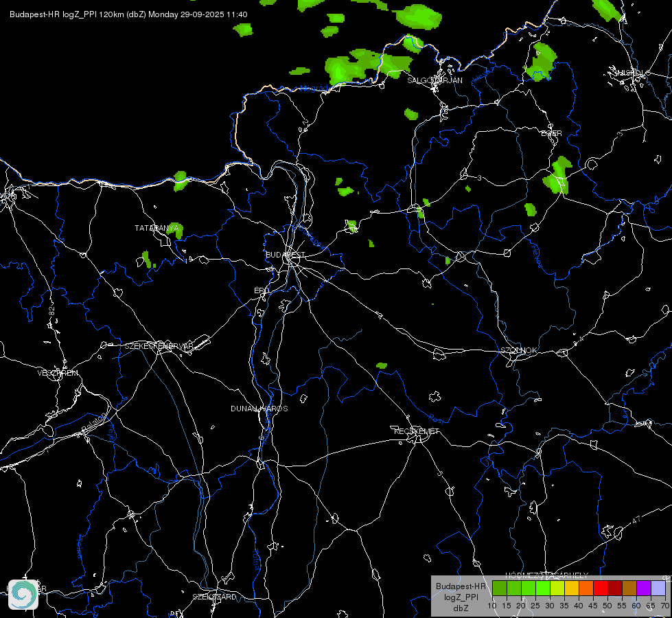Click the EGER city label
Image resolution: width=672 pixels, height=618 pixels.
(x=551, y=133)
